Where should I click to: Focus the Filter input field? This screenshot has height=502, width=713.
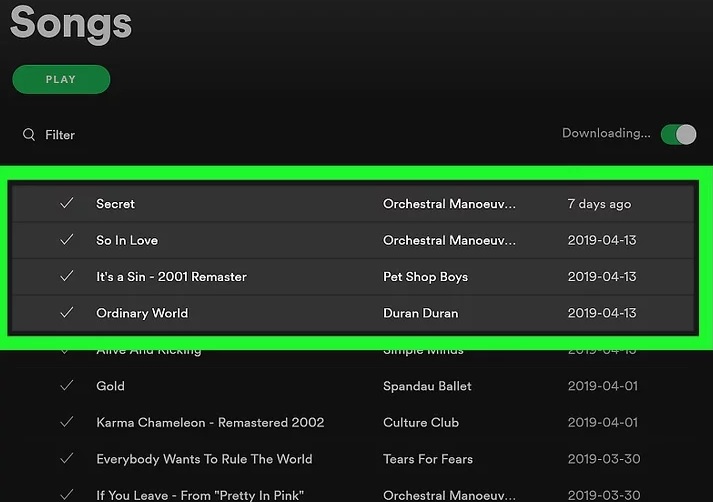pyautogui.click(x=60, y=135)
